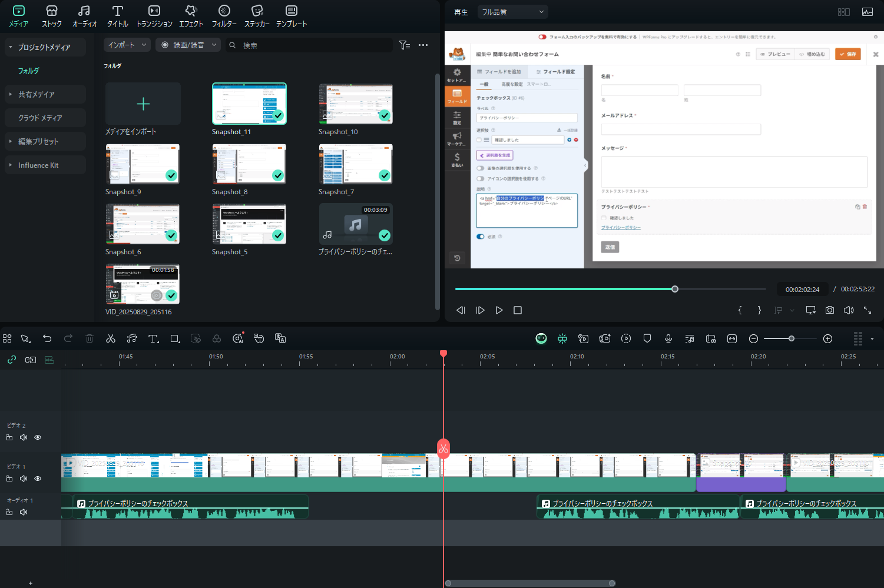The image size is (884, 588).
Task: Zoom out the timeline
Action: click(753, 338)
